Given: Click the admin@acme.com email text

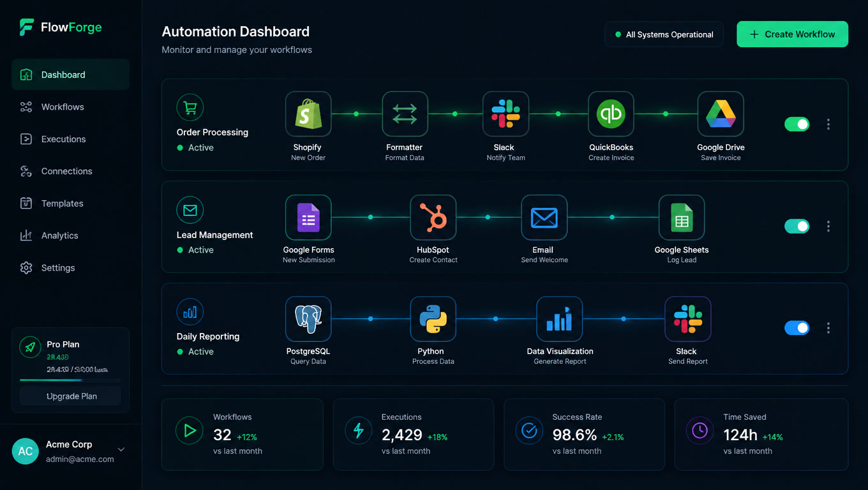Looking at the screenshot, I should pos(80,459).
